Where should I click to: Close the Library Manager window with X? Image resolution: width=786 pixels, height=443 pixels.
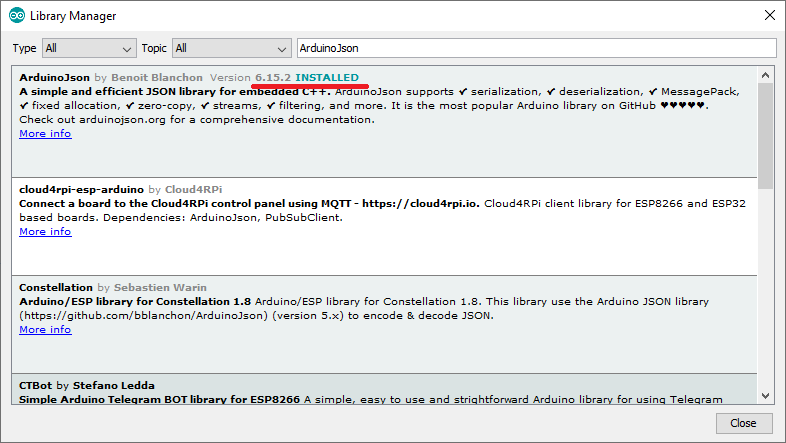point(768,16)
